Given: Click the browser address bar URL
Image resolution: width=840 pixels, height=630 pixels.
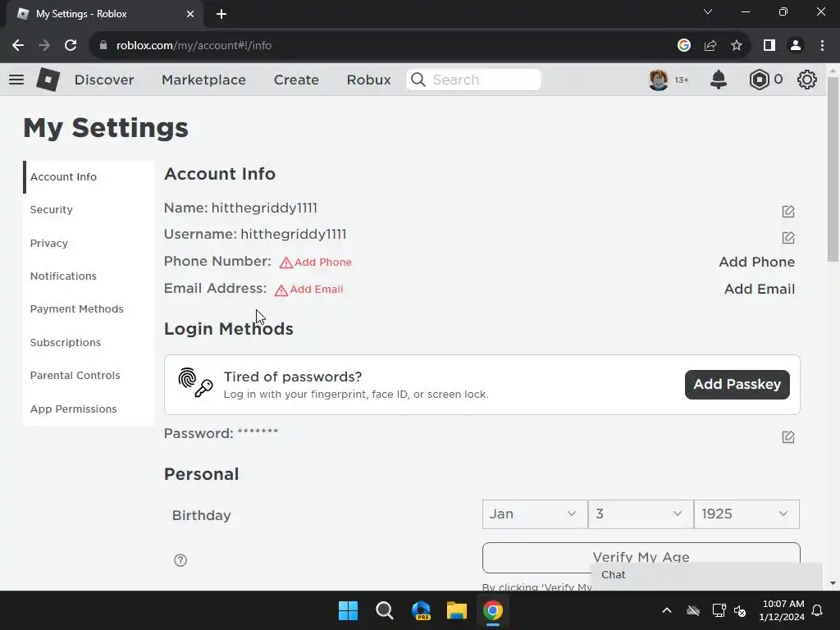Looking at the screenshot, I should [194, 46].
